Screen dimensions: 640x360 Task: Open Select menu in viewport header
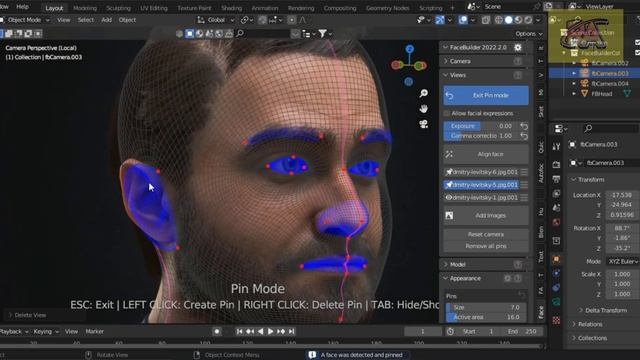[x=86, y=20]
